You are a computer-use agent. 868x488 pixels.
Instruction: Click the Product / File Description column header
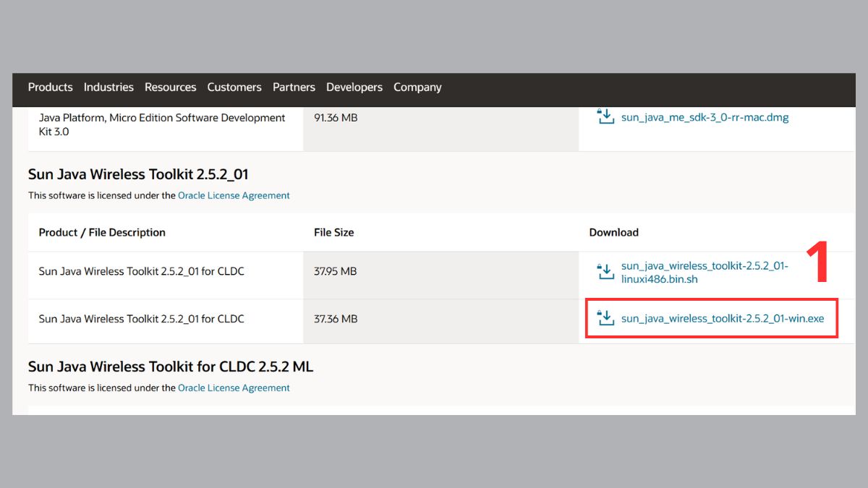[102, 233]
